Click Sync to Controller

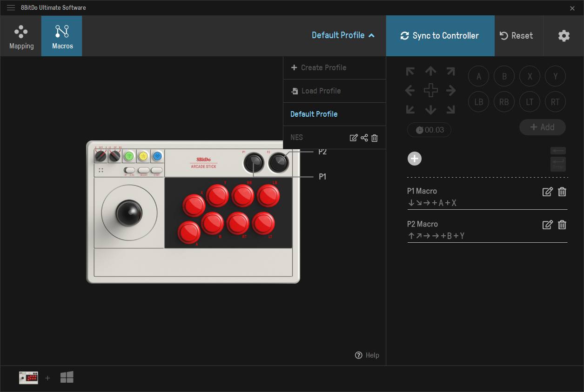coord(440,36)
